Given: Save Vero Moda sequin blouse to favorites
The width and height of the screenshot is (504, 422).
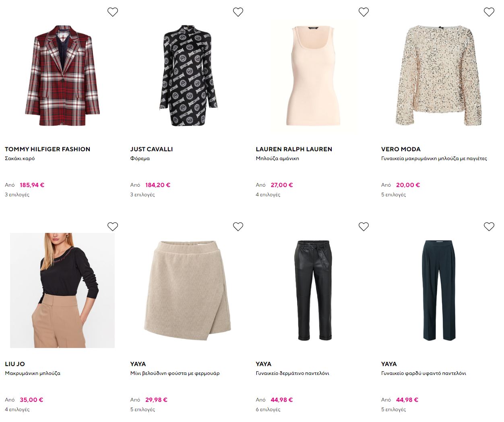Looking at the screenshot, I should click(x=489, y=12).
